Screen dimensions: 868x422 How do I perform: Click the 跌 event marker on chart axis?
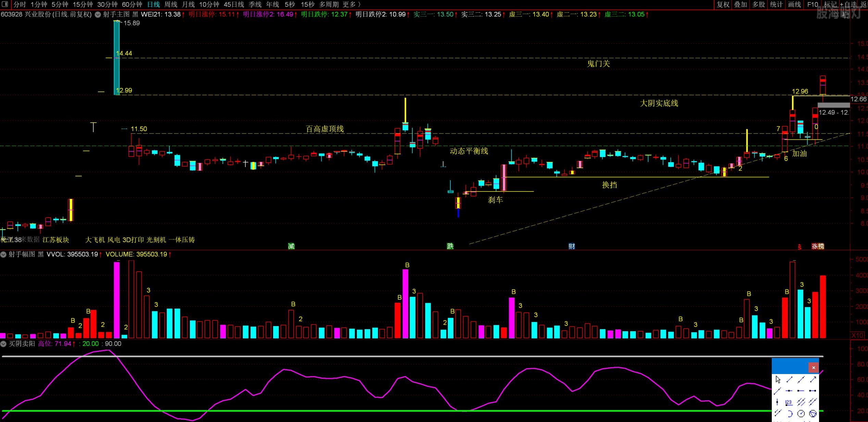pyautogui.click(x=450, y=246)
